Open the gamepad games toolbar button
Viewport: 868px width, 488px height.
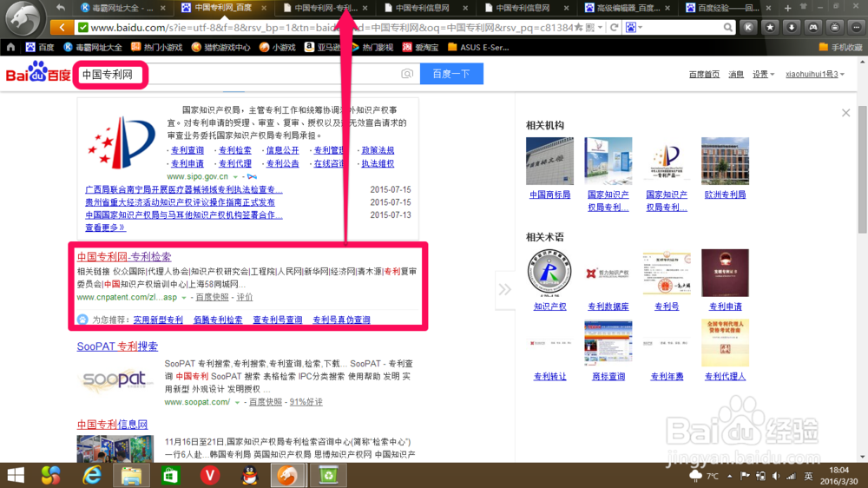tap(813, 27)
